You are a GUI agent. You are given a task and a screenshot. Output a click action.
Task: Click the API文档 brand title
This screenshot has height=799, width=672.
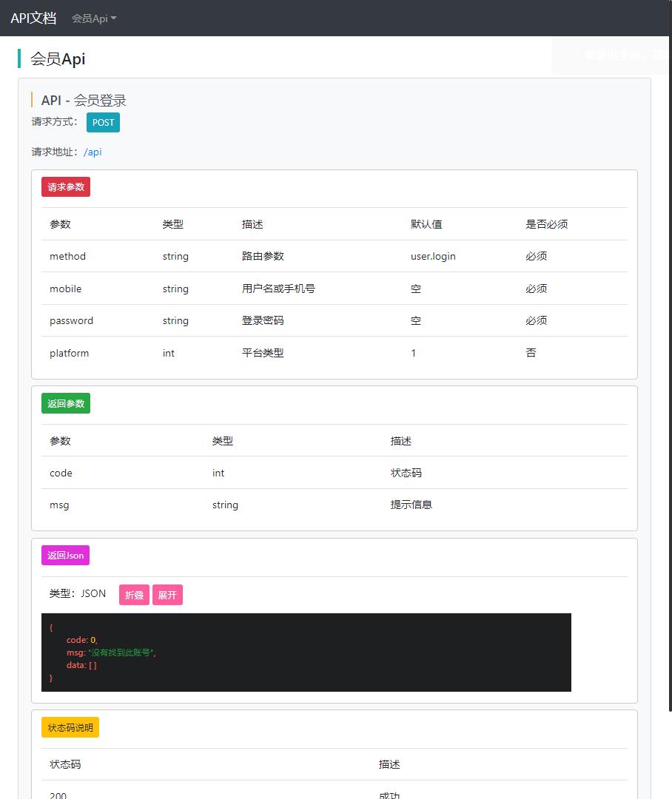[33, 18]
